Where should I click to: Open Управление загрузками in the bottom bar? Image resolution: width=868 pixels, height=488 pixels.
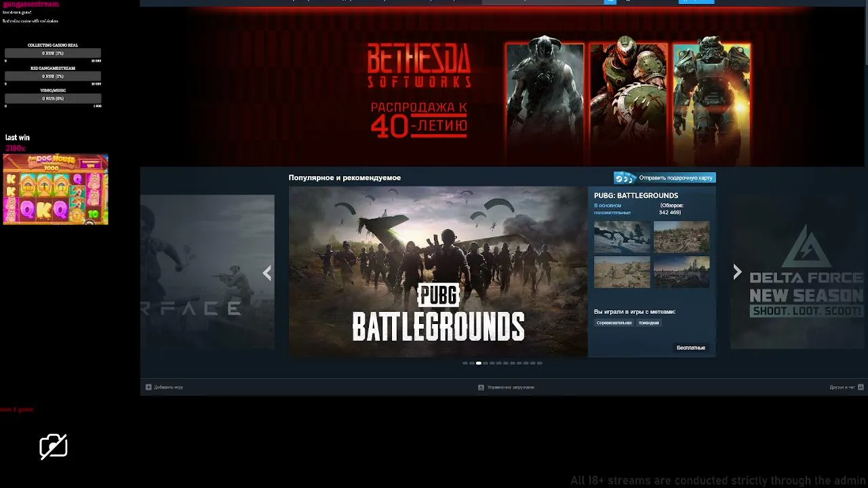click(511, 387)
